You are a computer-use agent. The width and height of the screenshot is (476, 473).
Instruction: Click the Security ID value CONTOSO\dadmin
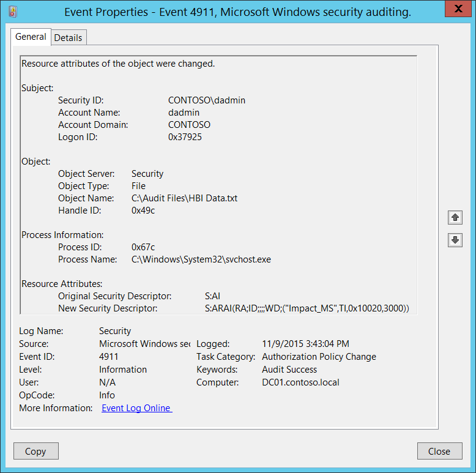pyautogui.click(x=206, y=100)
